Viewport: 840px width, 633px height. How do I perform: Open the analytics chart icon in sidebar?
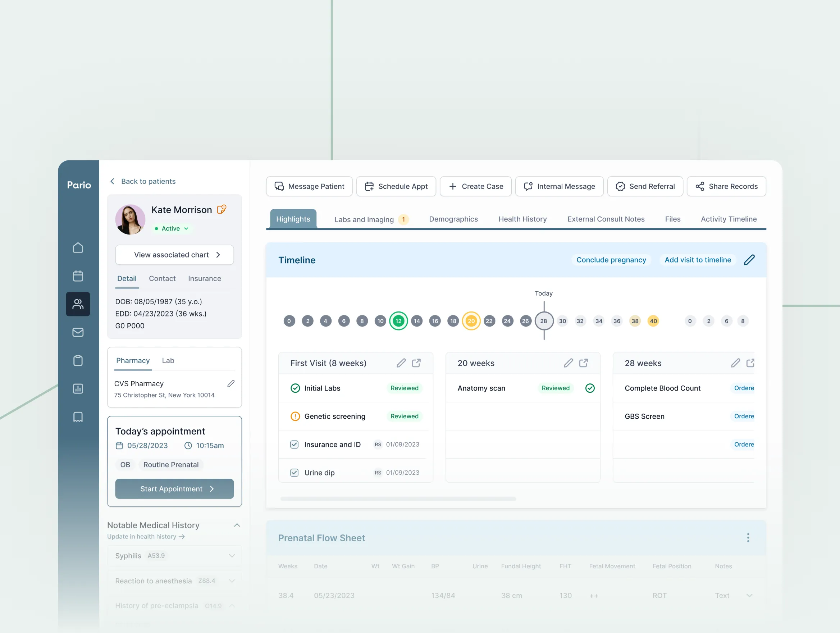(78, 388)
